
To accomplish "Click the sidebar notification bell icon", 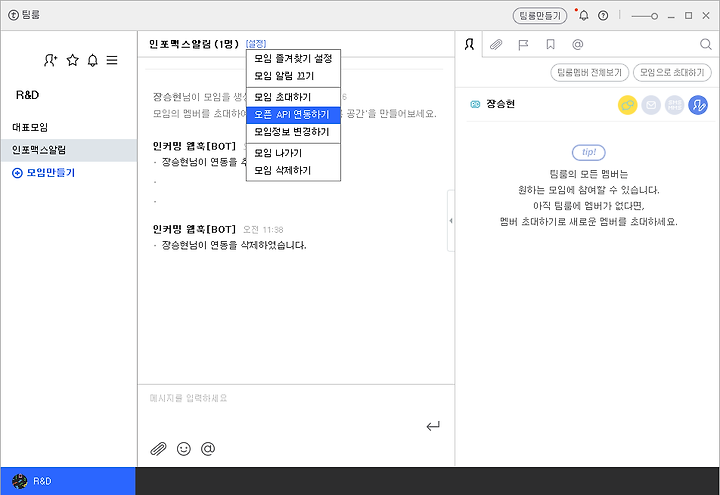I will point(93,60).
